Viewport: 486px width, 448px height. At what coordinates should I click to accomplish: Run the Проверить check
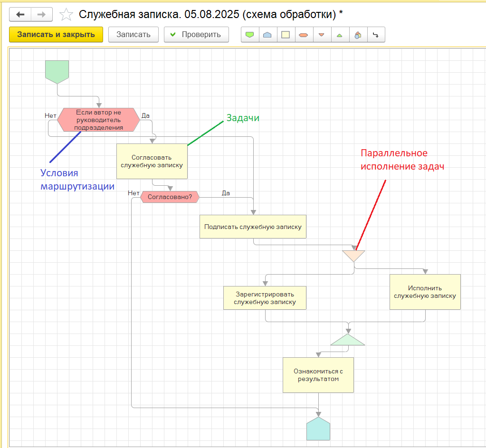click(x=196, y=35)
